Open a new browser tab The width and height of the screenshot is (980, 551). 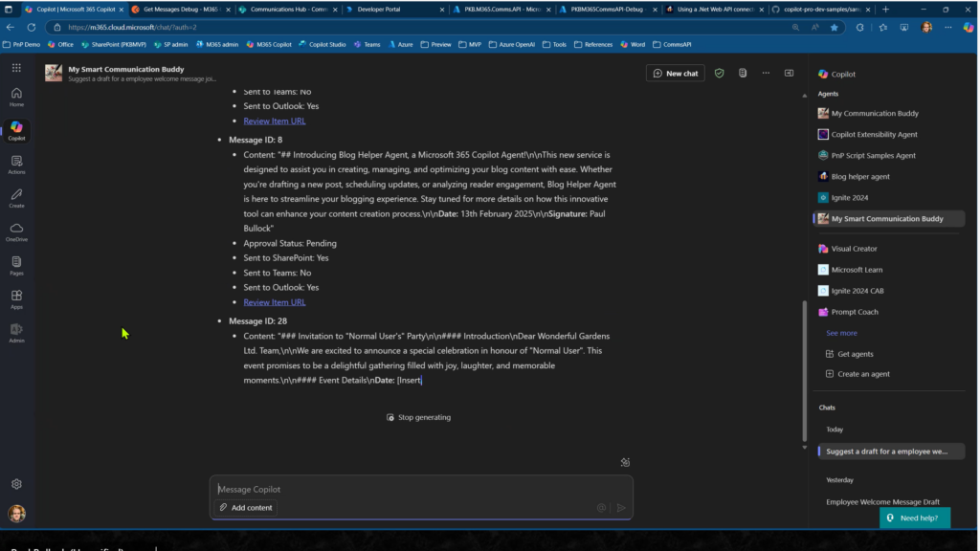point(885,10)
